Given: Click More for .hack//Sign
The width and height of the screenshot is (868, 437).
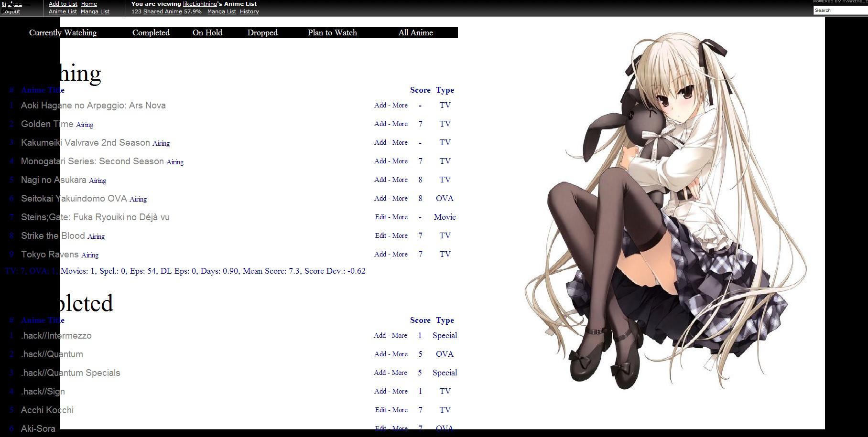Looking at the screenshot, I should (400, 391).
